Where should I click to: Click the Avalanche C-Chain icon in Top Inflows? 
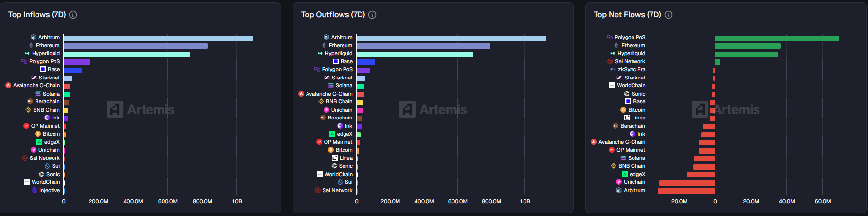(x=8, y=85)
